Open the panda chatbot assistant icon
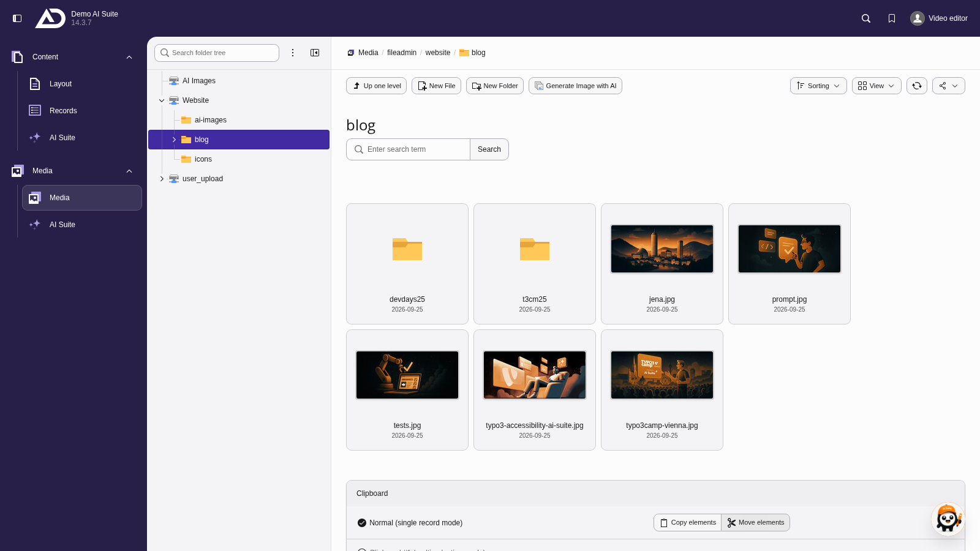 pyautogui.click(x=948, y=519)
